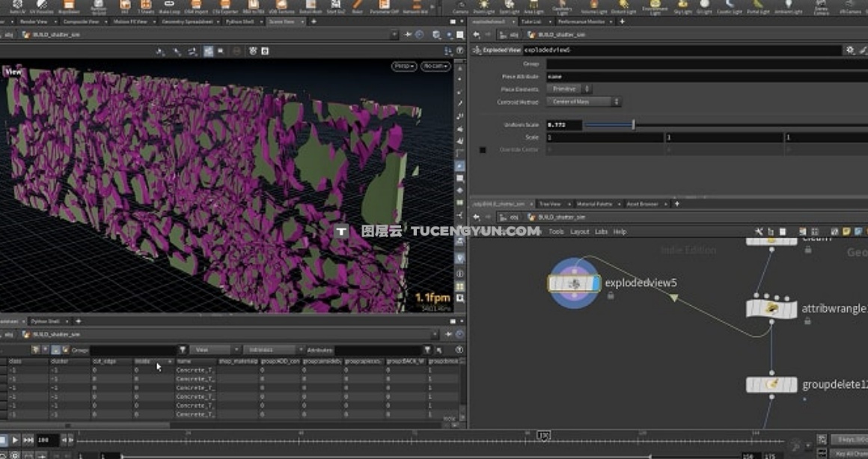Click the Uniform Scale slider handle

point(633,125)
